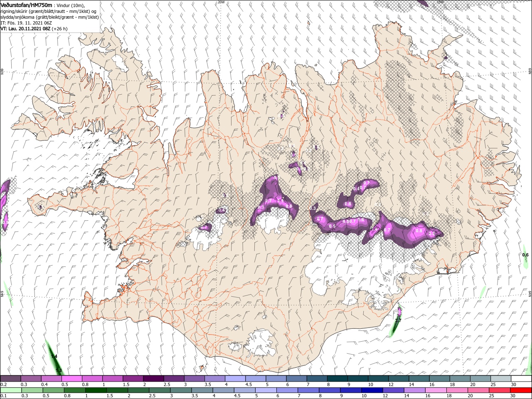The image size is (532, 399).
Task: Select the IT: Fös. 19. 11. 2021 06Z line
Action: [25, 23]
